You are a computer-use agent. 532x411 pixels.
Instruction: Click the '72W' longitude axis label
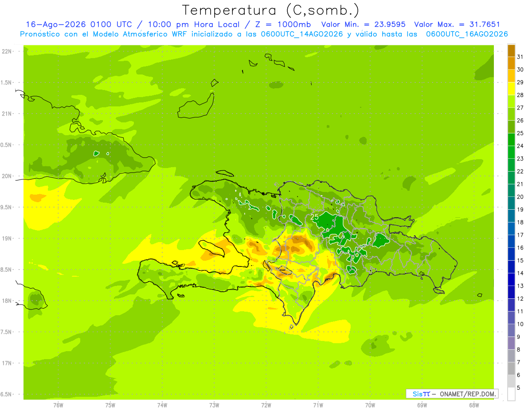[266, 405]
